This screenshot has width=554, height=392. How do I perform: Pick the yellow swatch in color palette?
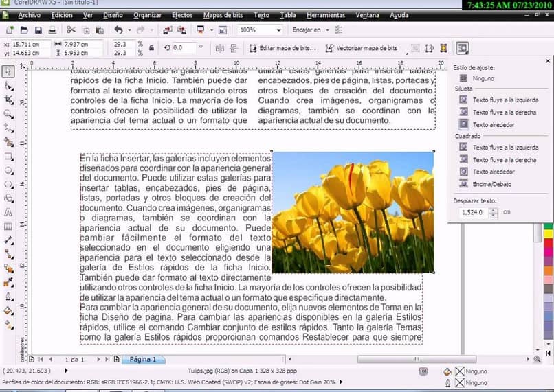(548, 234)
